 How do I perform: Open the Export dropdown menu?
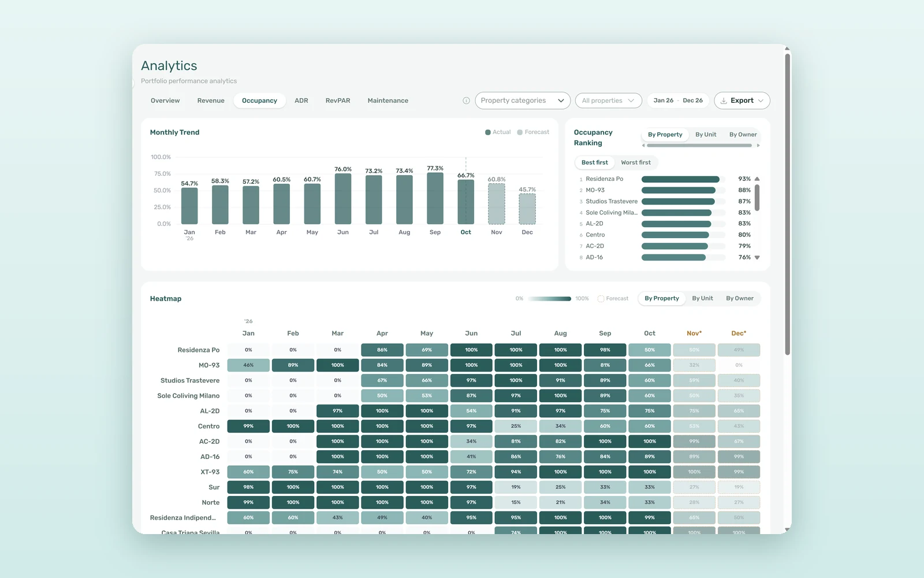742,101
